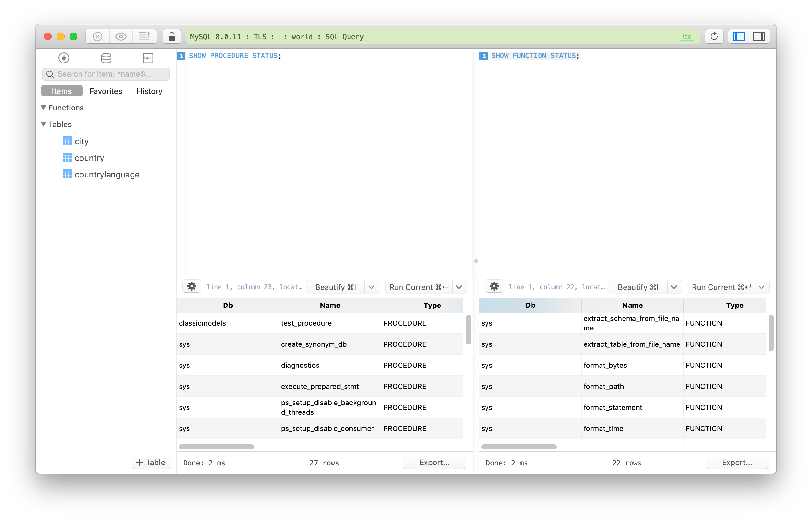Select the Items tab

coord(62,90)
